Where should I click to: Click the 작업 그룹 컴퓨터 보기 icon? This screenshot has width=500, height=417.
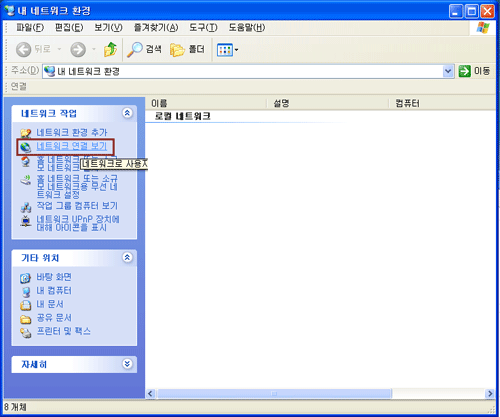(x=26, y=207)
